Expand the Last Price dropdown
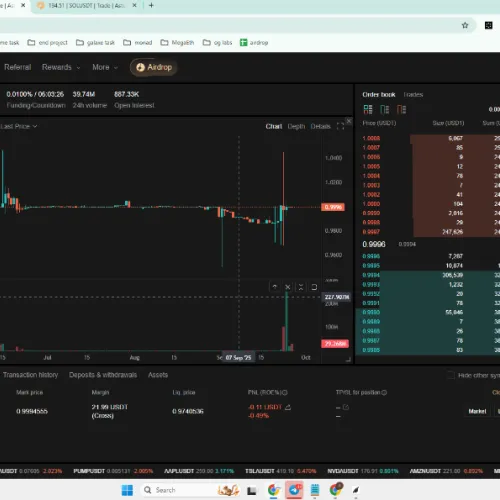This screenshot has height=500, width=500. point(19,126)
